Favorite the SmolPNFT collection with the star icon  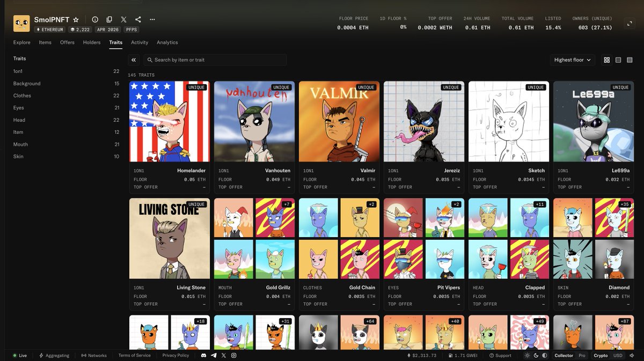pos(76,19)
